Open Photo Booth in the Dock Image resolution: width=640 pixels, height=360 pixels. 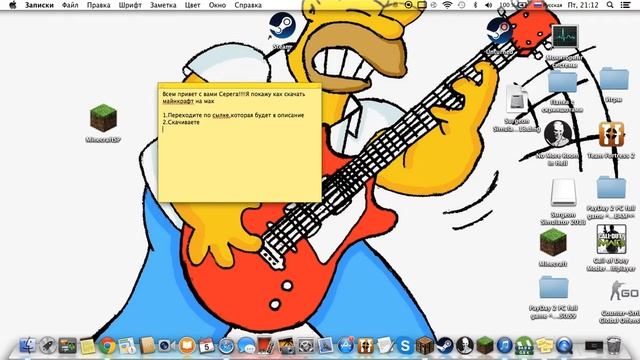coord(266,346)
